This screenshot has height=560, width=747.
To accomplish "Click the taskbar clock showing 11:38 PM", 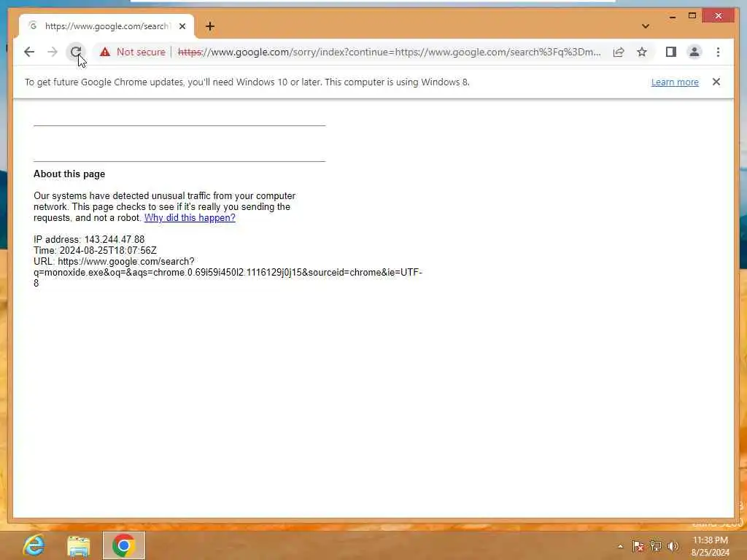I will 711,546.
